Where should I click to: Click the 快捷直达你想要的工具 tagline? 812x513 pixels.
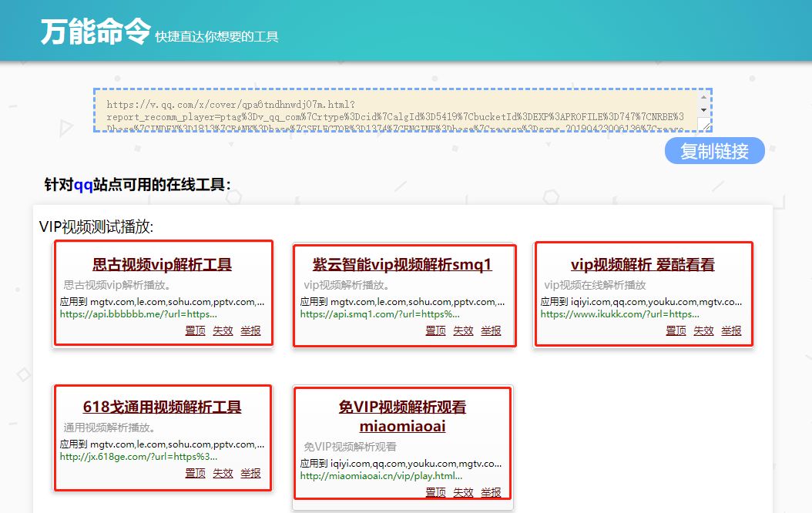coord(216,36)
